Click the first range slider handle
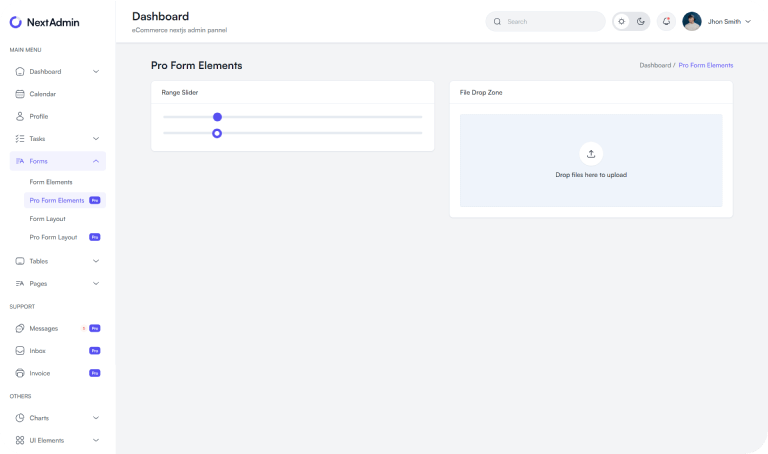 pos(217,117)
